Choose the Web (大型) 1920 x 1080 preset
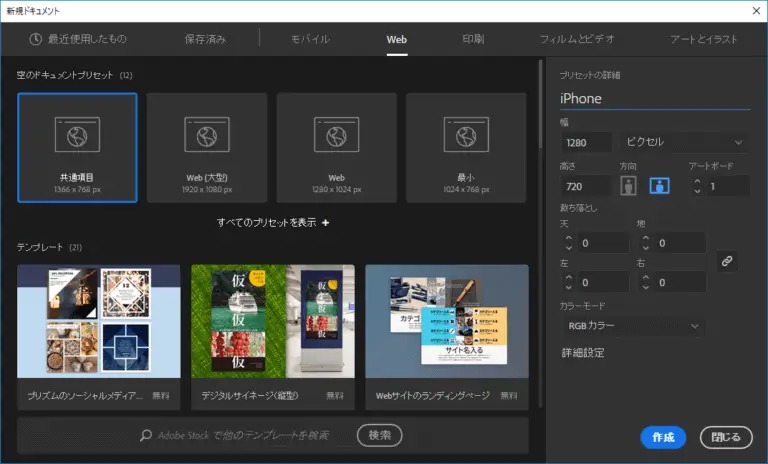The image size is (768, 464). click(207, 147)
